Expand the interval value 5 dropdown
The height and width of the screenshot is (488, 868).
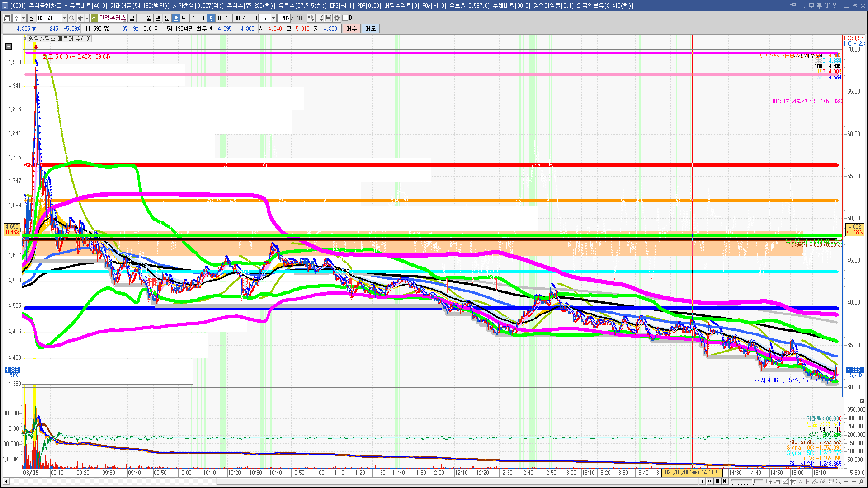pos(273,18)
